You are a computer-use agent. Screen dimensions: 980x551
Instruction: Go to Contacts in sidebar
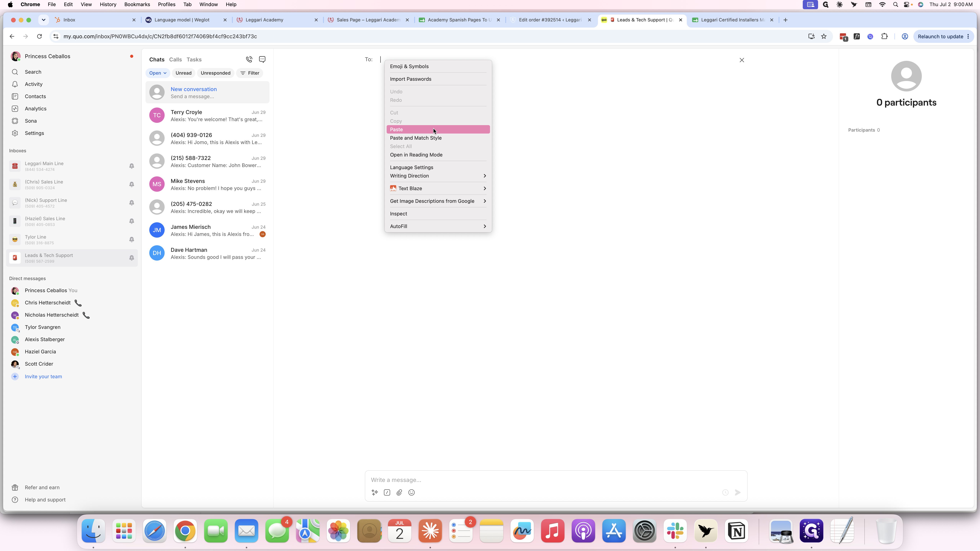(x=72, y=96)
